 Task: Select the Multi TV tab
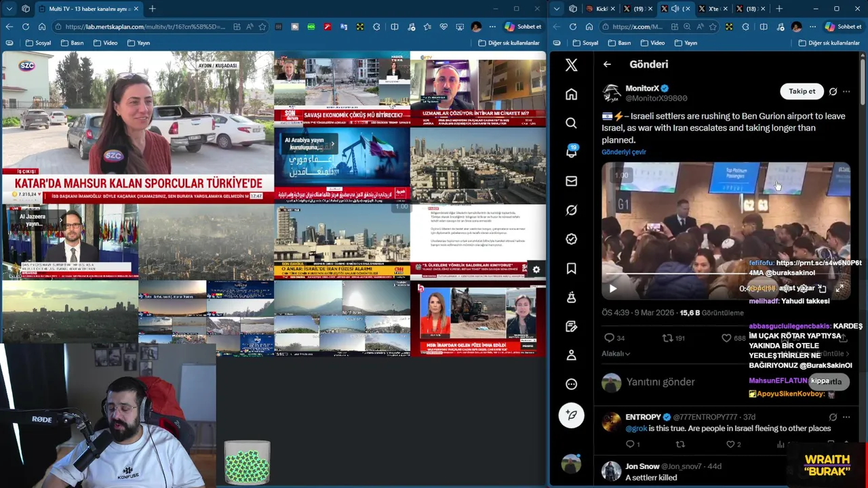point(88,9)
